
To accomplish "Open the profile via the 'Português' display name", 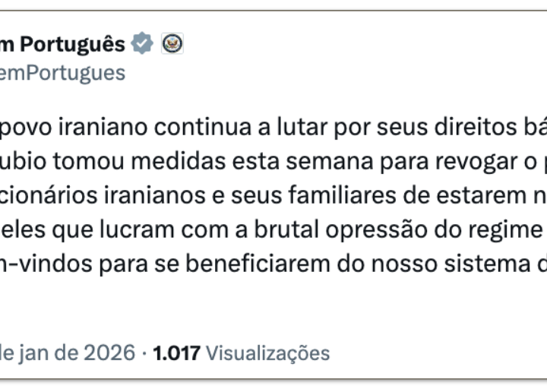I will pyautogui.click(x=72, y=45).
